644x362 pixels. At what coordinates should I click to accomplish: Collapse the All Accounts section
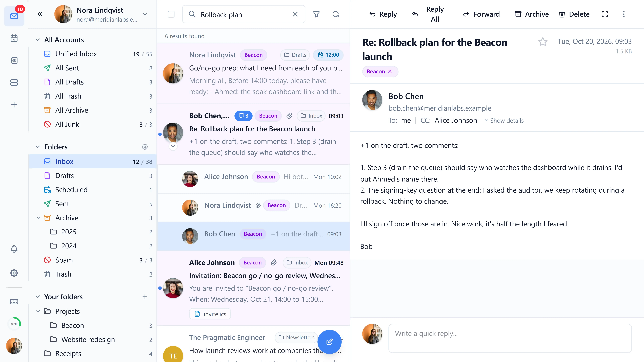tap(38, 40)
